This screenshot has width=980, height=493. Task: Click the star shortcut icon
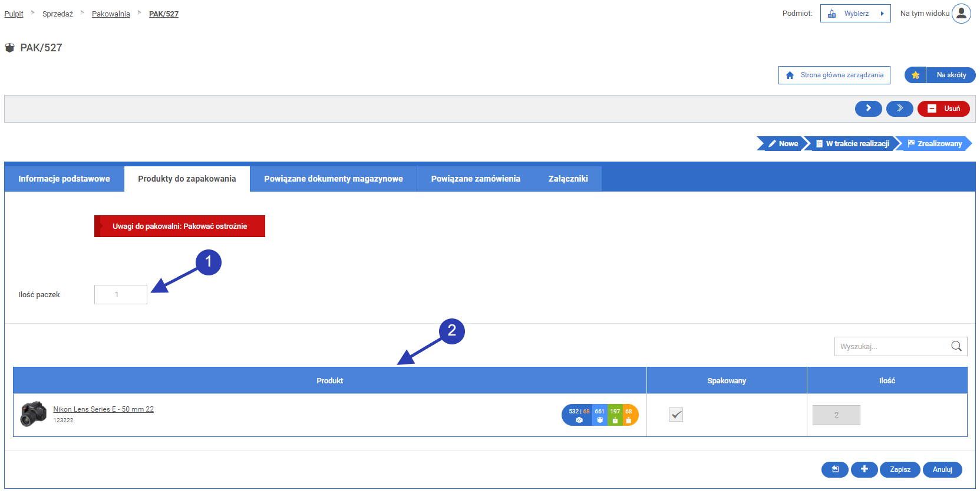click(x=915, y=75)
